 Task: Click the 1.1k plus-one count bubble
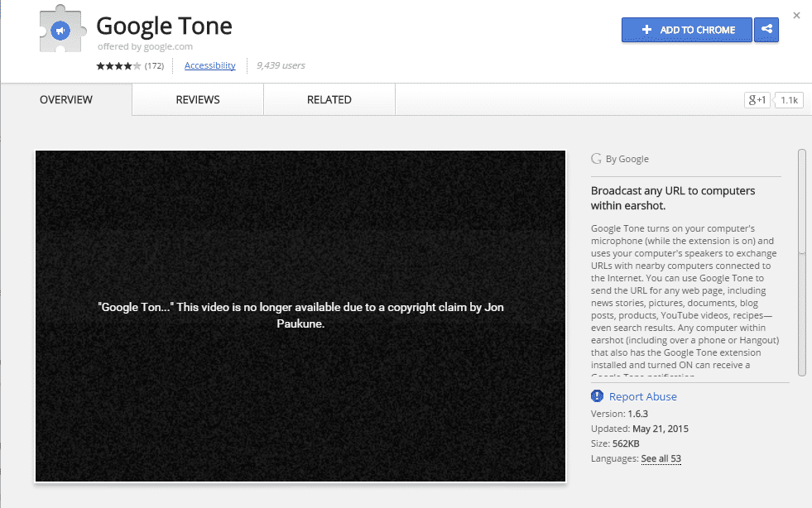click(x=789, y=100)
